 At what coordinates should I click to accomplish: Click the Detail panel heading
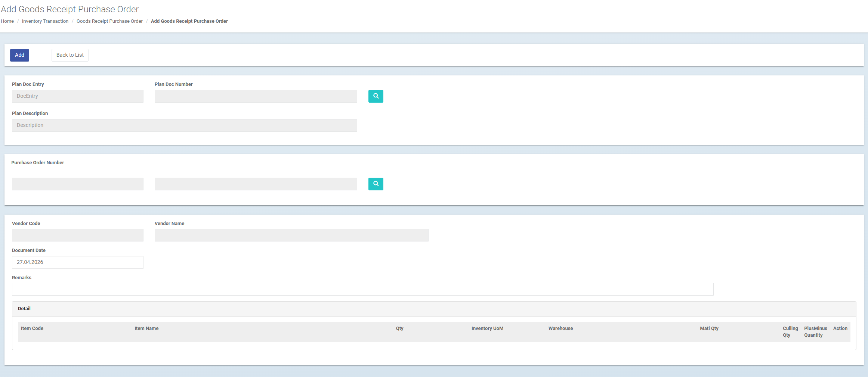click(24, 309)
